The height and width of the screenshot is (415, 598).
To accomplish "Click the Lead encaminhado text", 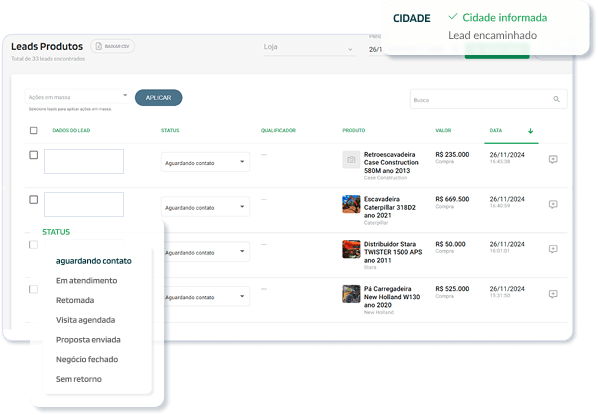I will 492,35.
